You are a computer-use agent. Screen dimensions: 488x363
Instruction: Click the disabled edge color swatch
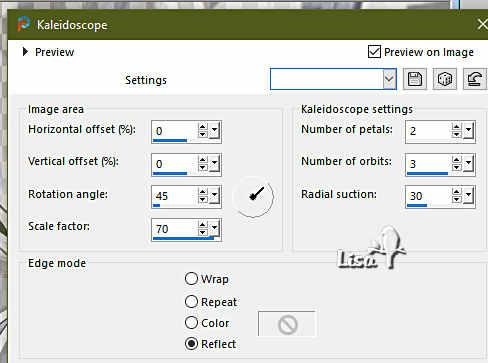click(x=287, y=324)
